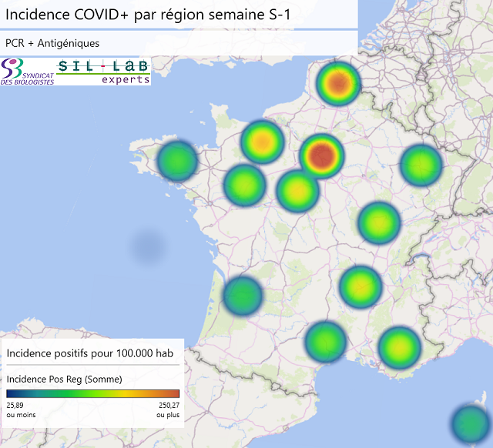
Task: Click the subtitle 'PCR + Antigéniques'
Action: coord(52,43)
